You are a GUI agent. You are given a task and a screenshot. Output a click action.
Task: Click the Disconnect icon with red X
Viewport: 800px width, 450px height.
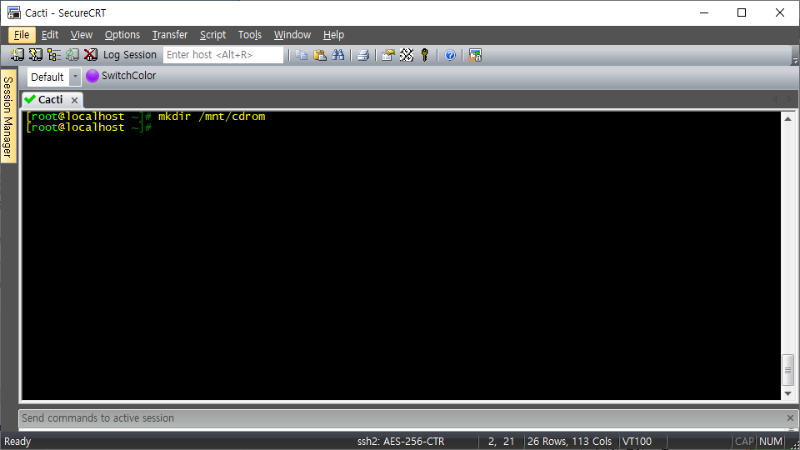(90, 55)
